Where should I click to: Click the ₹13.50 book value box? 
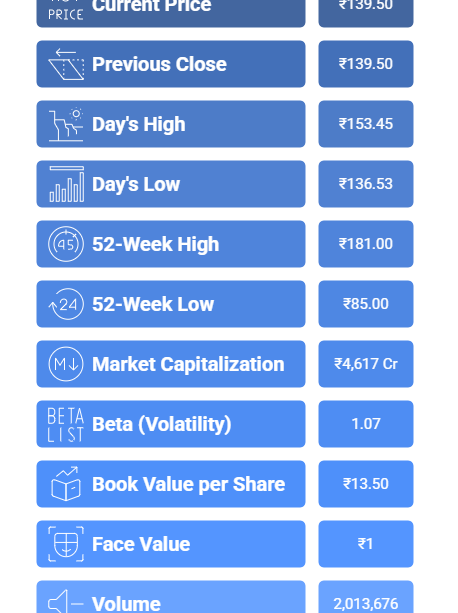(366, 484)
